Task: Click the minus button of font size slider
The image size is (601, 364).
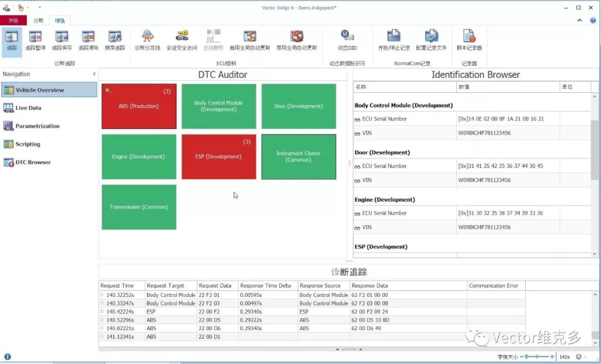Action: coord(522,356)
